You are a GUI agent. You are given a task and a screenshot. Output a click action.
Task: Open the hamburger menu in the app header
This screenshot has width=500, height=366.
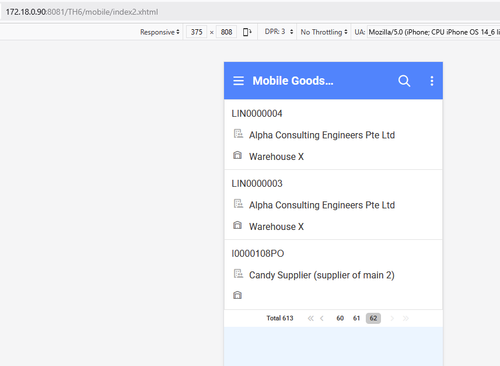pyautogui.click(x=238, y=81)
